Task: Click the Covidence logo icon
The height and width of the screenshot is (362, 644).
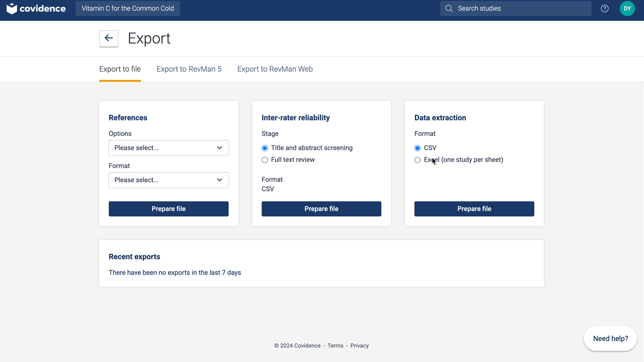Action: pos(12,9)
